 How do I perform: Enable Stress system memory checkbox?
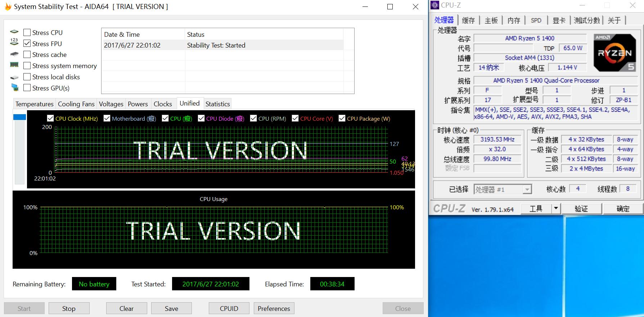coord(27,66)
